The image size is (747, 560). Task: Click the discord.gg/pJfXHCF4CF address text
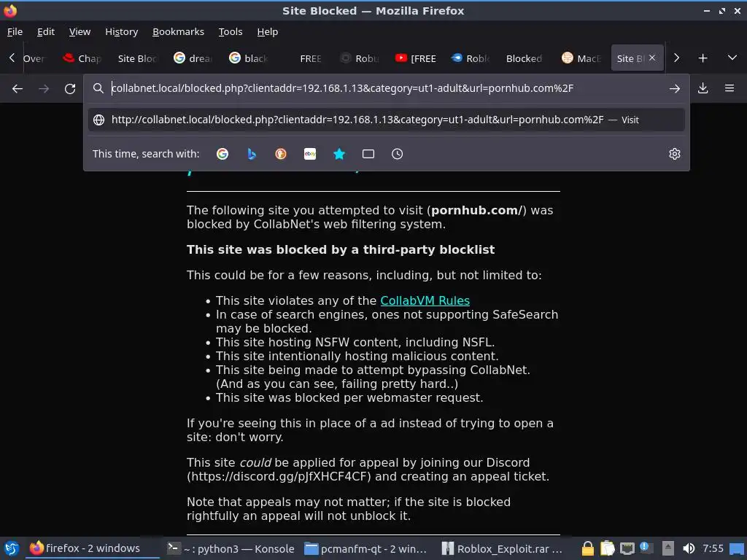tap(277, 477)
